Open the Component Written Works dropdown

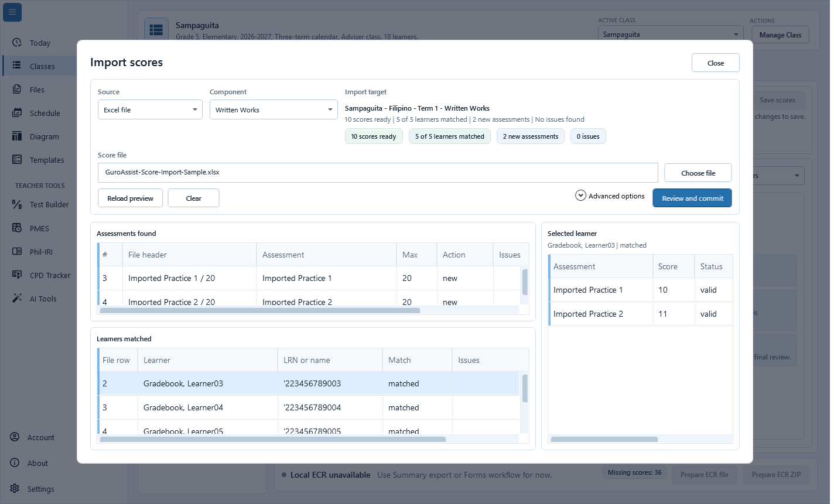(x=274, y=109)
